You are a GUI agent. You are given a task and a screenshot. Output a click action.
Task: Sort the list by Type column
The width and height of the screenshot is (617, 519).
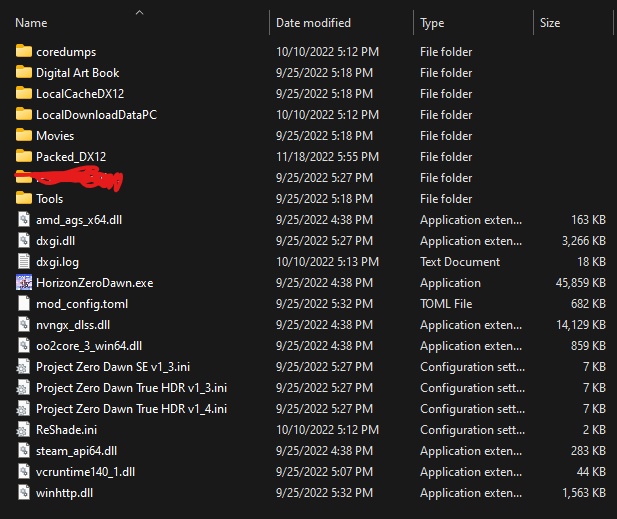(x=432, y=23)
